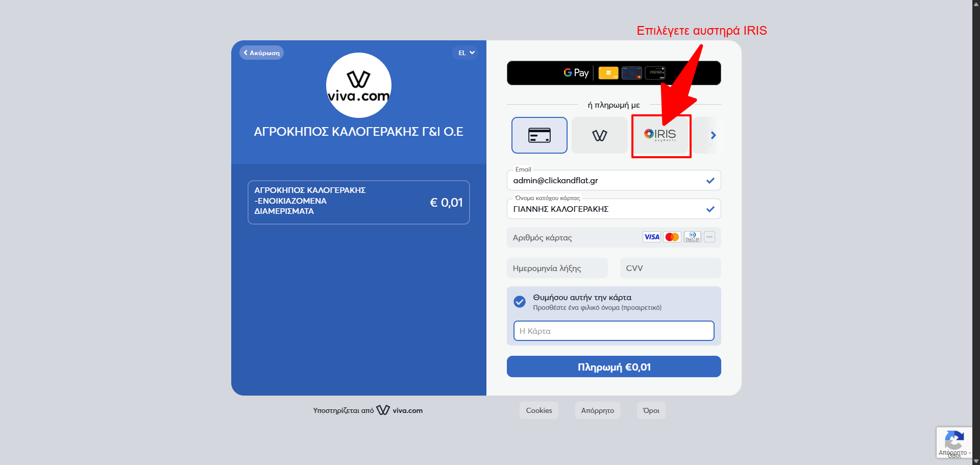Click the reCAPTCHA badge

pos(954,443)
